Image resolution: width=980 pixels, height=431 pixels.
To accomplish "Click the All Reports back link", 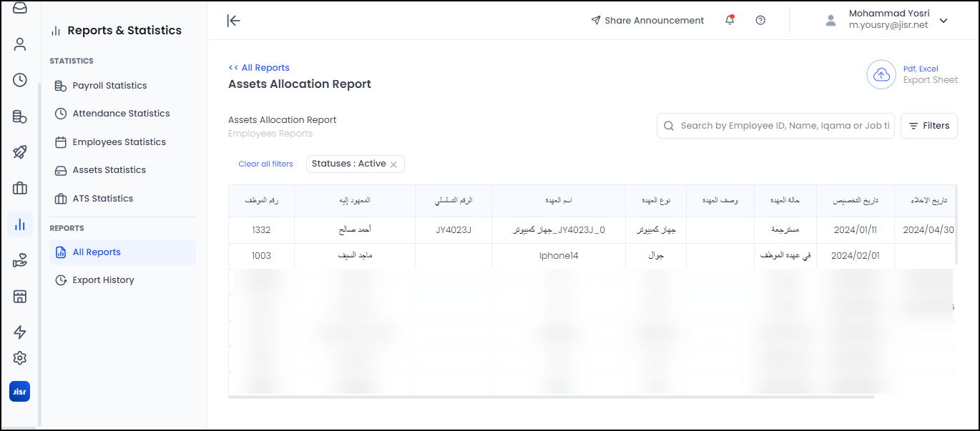I will coord(259,67).
